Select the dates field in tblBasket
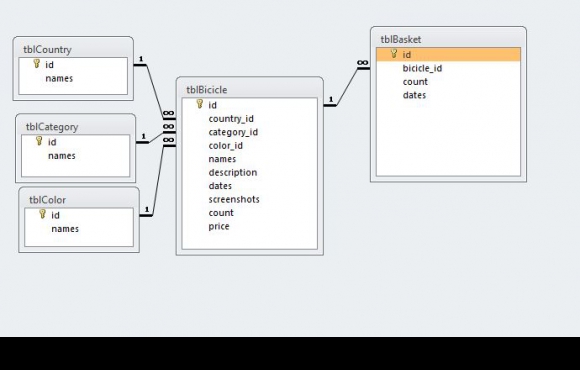Viewport: 580px width, 370px height. (x=448, y=95)
